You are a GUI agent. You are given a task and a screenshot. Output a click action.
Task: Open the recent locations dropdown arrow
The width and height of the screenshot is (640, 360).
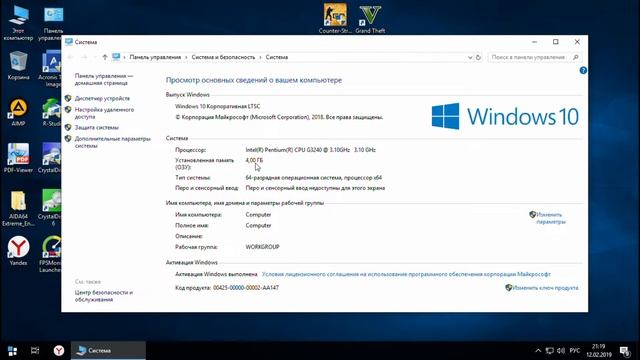point(95,57)
